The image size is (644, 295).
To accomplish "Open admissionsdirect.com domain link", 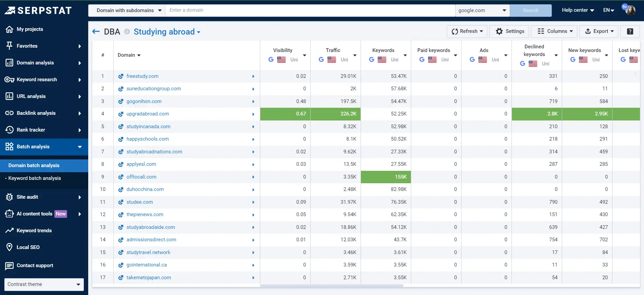I will 151,240.
